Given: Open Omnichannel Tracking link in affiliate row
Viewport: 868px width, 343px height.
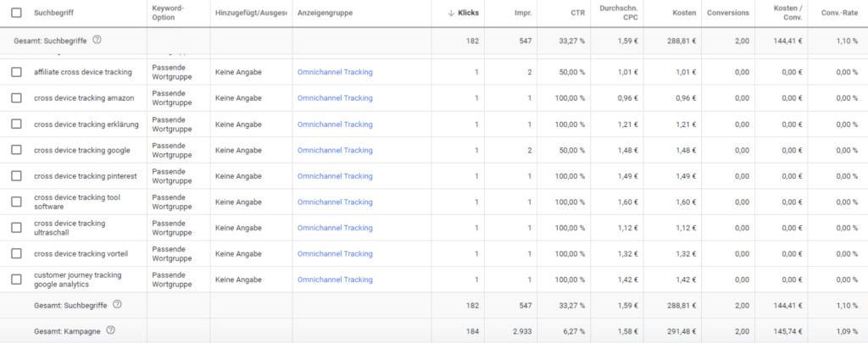Looking at the screenshot, I should pos(335,73).
